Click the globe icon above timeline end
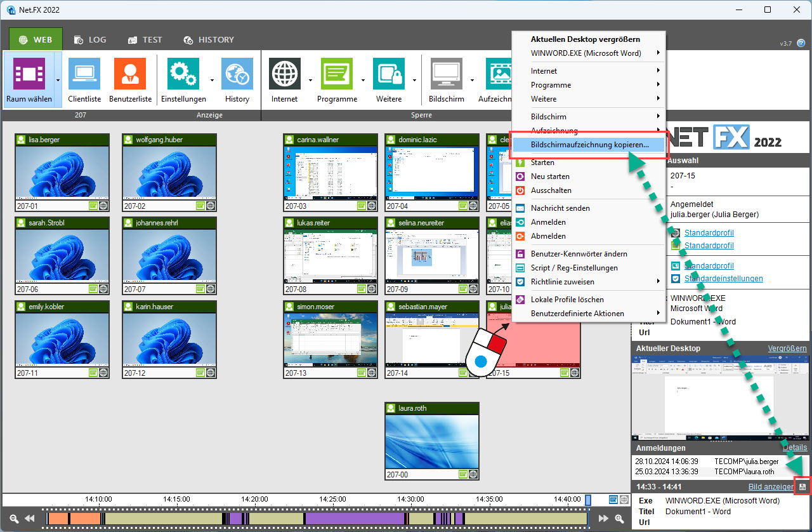 (x=624, y=500)
